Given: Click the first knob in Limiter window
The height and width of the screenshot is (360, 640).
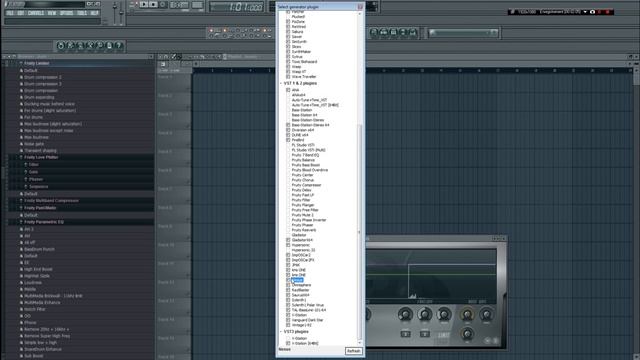Looking at the screenshot, I should point(405,315).
